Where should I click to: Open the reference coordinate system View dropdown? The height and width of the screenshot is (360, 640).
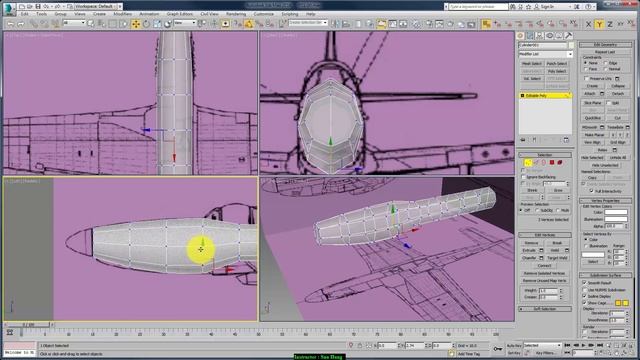[185, 23]
